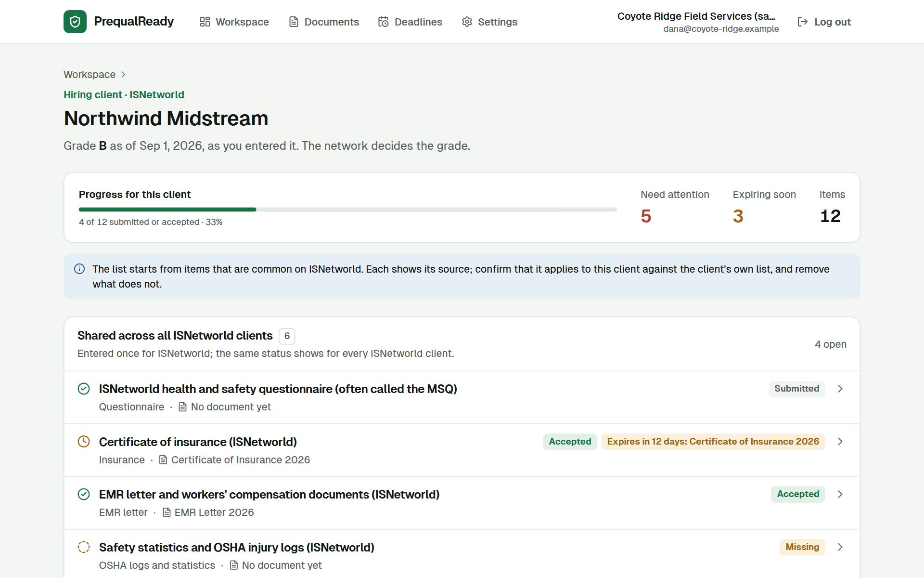Click the dashed circle icon on OSHA logs row
The image size is (924, 578).
click(x=84, y=547)
